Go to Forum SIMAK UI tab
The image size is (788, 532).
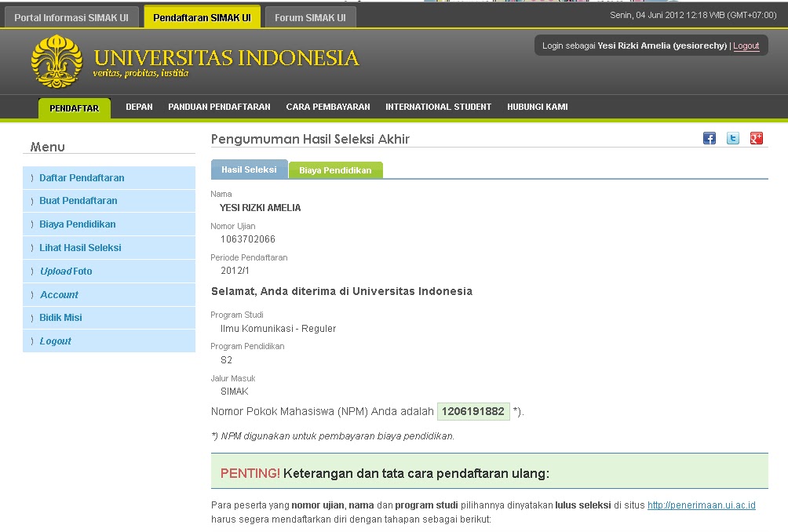point(310,17)
